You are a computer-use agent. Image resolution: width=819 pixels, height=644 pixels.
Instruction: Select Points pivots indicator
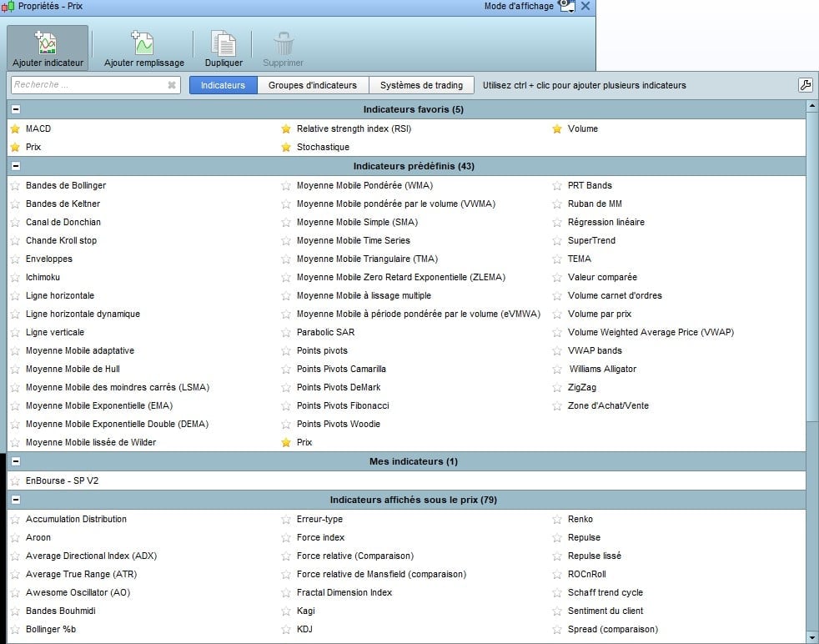pyautogui.click(x=322, y=350)
